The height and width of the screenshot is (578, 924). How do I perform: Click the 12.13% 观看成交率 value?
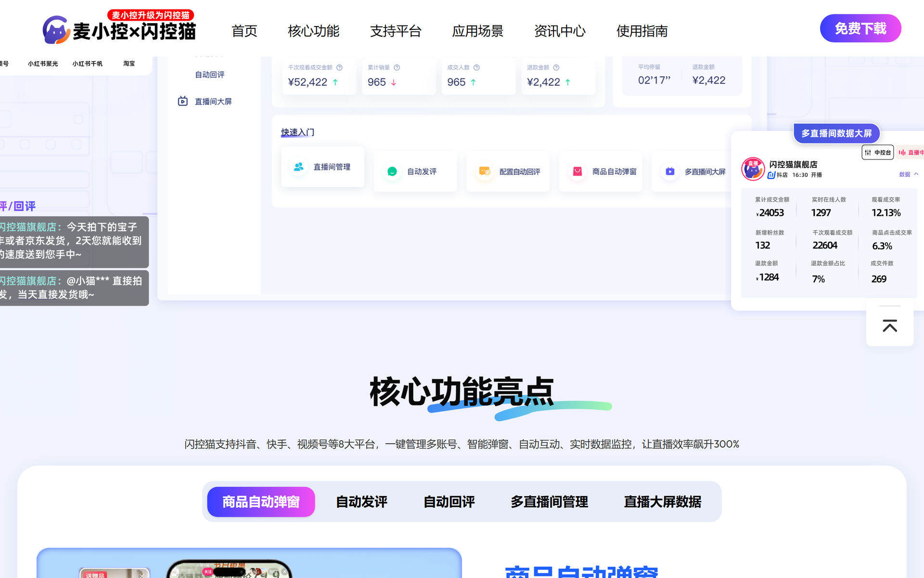(886, 213)
